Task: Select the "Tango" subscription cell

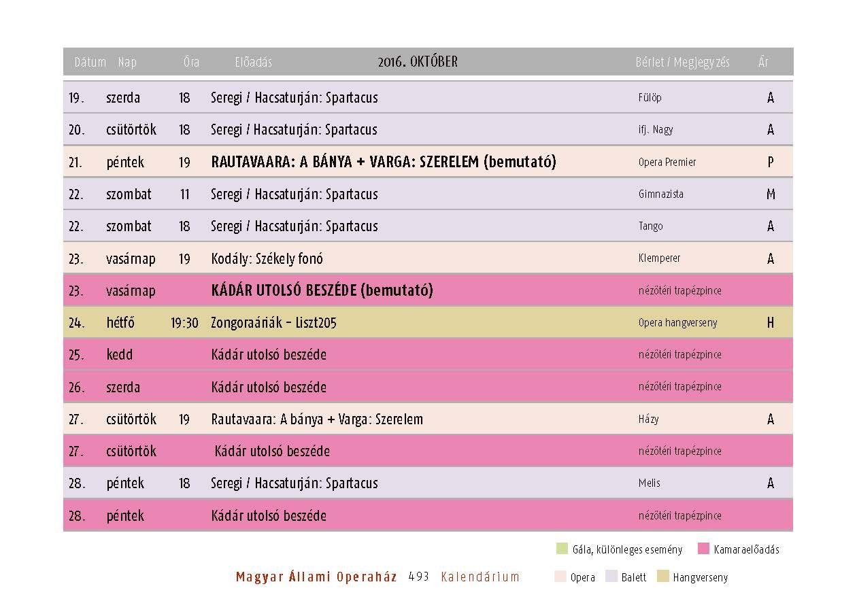Action: pos(651,226)
